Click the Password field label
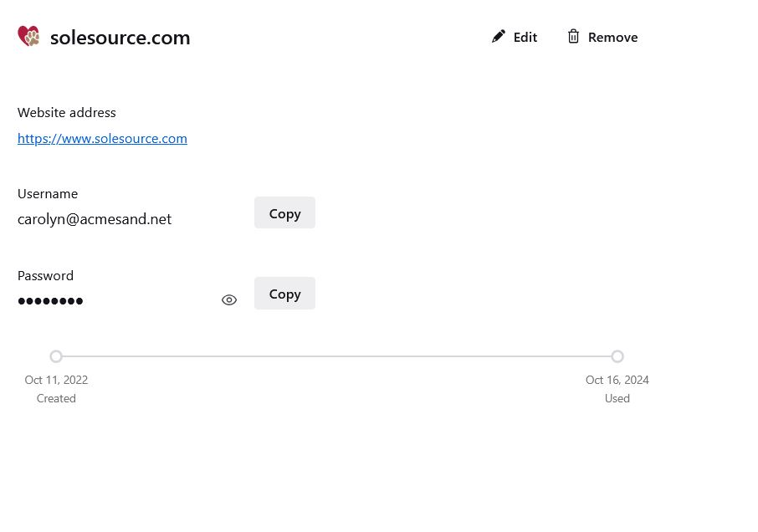Viewport: 758px width, 532px height. pyautogui.click(x=45, y=276)
